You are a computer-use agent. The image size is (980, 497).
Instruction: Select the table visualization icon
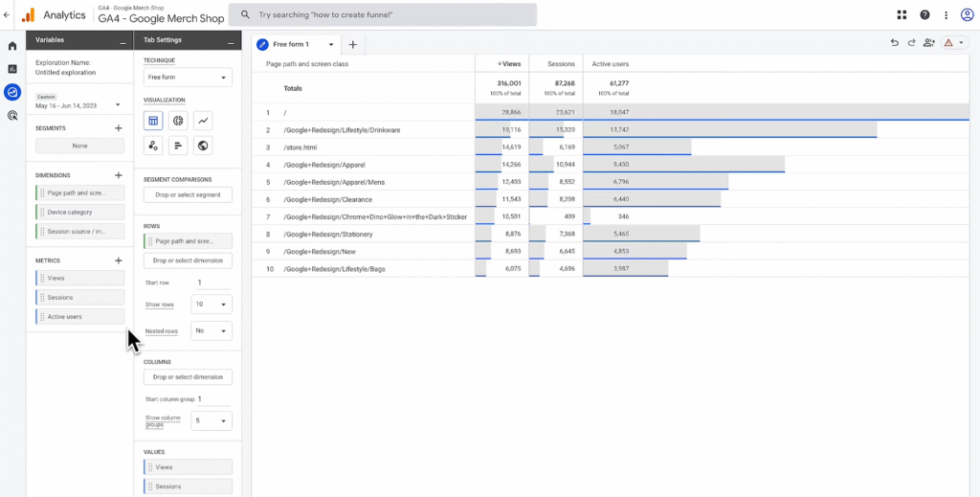pos(153,121)
